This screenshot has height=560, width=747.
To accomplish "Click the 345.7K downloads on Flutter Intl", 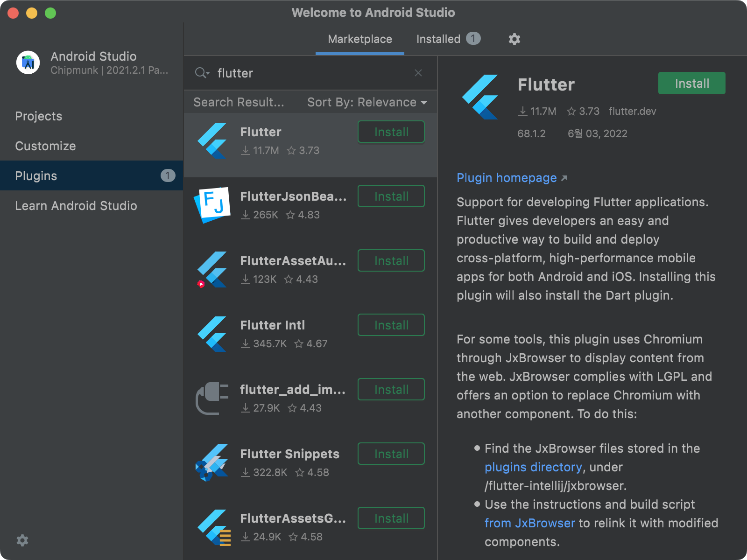I will 264,343.
